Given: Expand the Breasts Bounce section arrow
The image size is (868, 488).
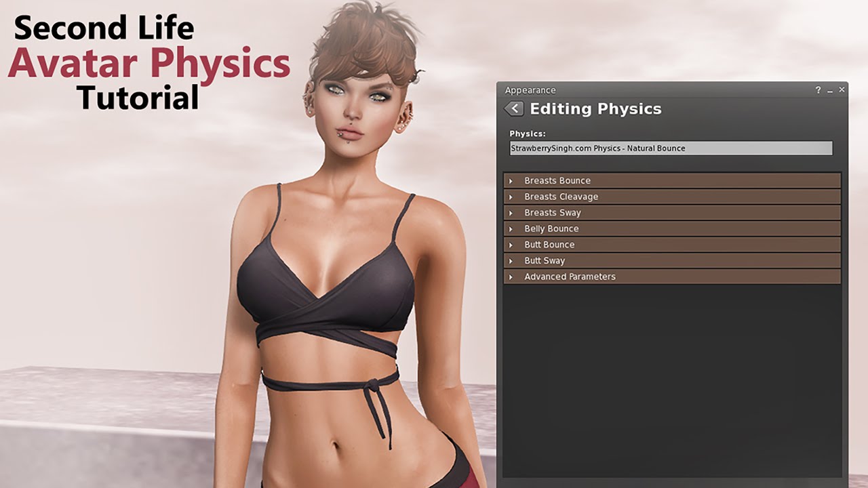Looking at the screenshot, I should click(x=511, y=181).
